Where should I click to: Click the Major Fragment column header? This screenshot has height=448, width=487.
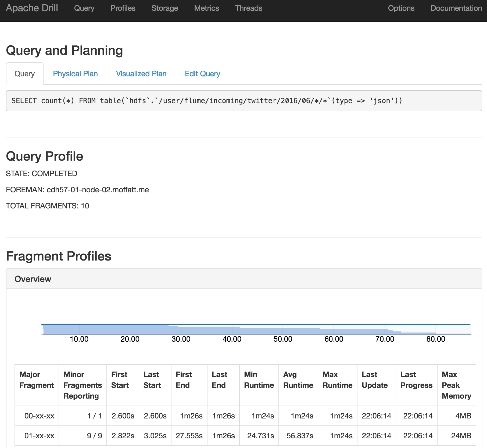pyautogui.click(x=37, y=380)
